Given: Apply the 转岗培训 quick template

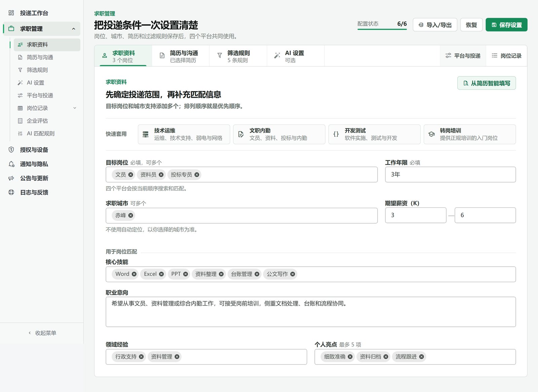Looking at the screenshot, I should click(470, 134).
